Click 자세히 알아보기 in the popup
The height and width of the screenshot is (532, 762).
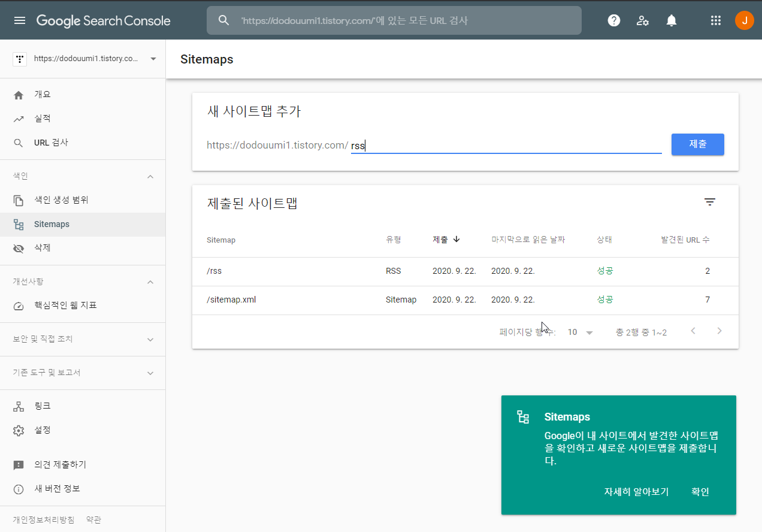636,492
